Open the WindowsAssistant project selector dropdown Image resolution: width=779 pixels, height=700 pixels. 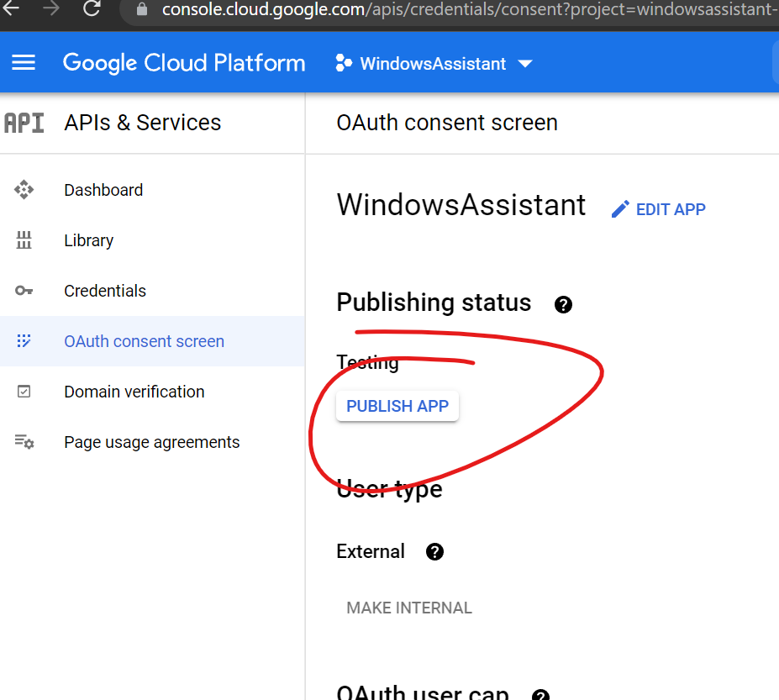point(434,64)
